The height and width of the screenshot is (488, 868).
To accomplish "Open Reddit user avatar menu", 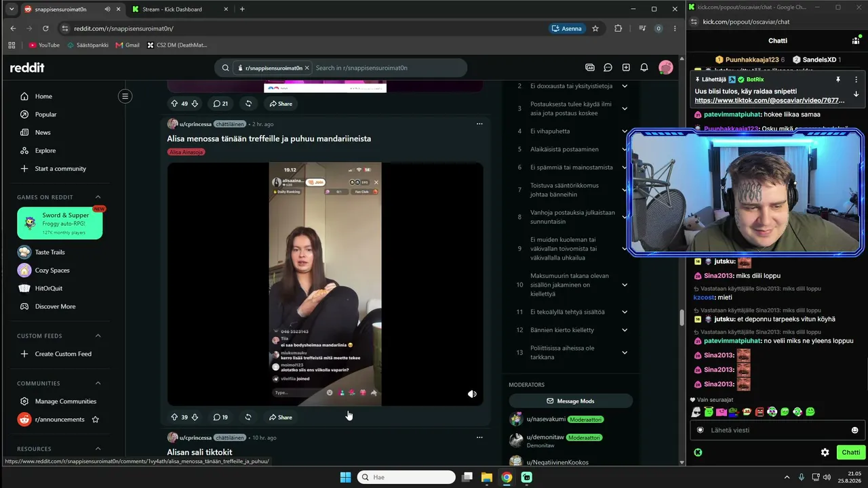I will [666, 68].
